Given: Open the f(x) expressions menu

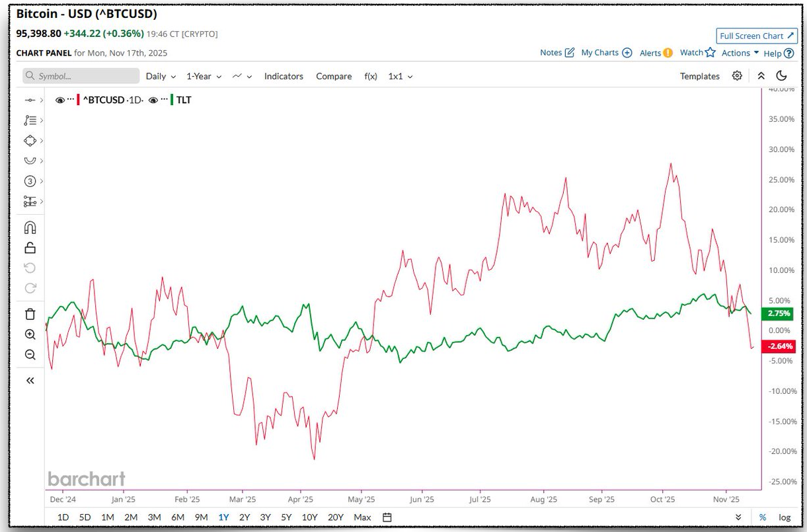Looking at the screenshot, I should point(371,76).
